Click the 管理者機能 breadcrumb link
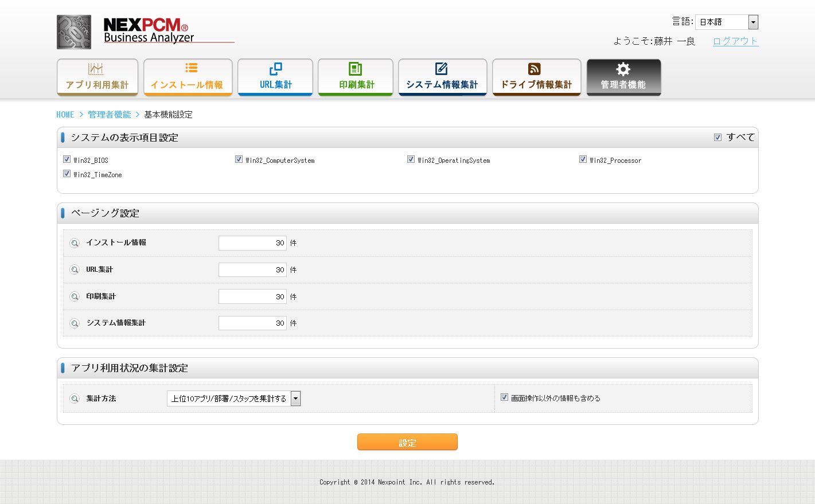Viewport: 815px width, 504px height. pyautogui.click(x=110, y=115)
